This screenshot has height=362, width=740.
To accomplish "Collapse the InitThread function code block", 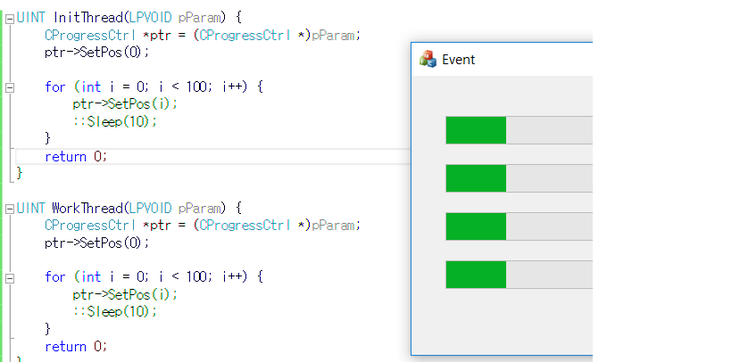I will tap(9, 19).
